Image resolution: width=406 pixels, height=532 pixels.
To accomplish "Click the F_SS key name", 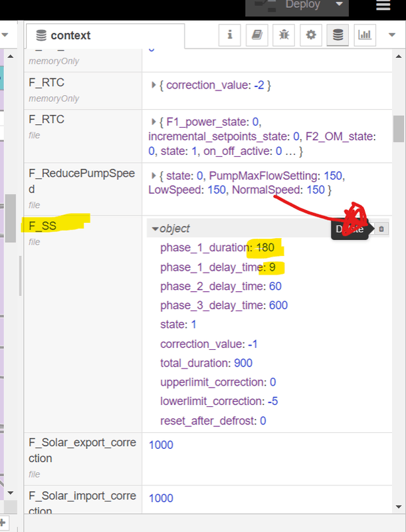I will [43, 226].
